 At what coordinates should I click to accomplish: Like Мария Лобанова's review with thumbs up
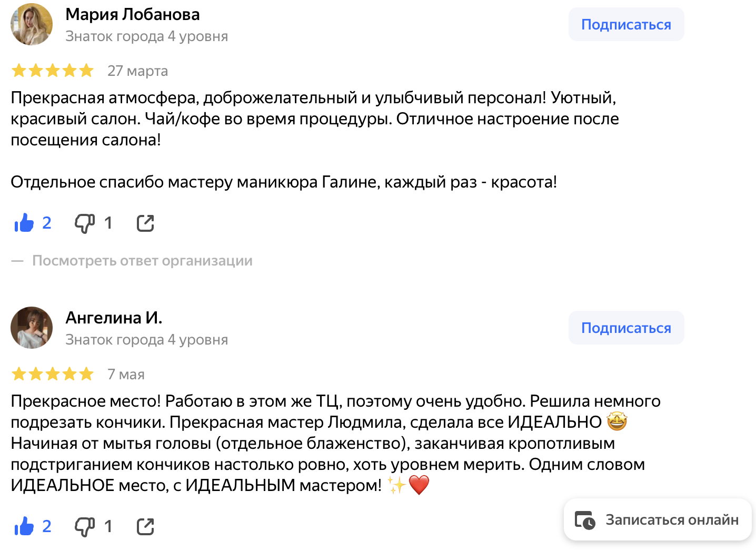pos(24,223)
